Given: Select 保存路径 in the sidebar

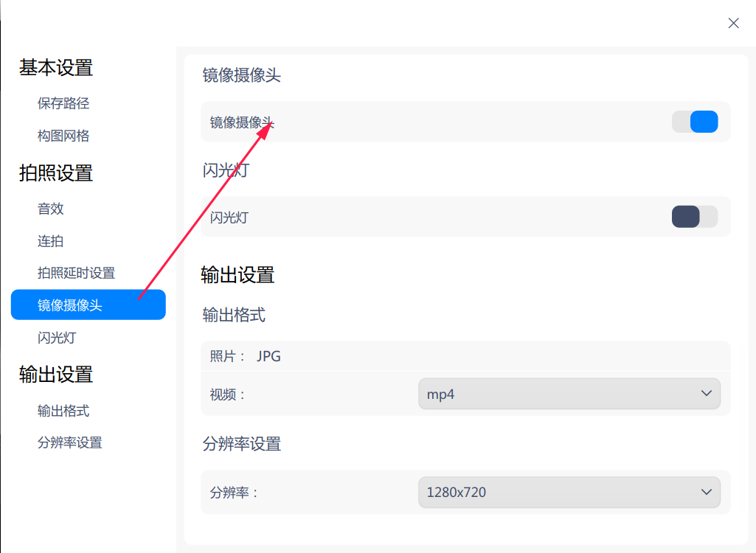Looking at the screenshot, I should click(x=63, y=103).
